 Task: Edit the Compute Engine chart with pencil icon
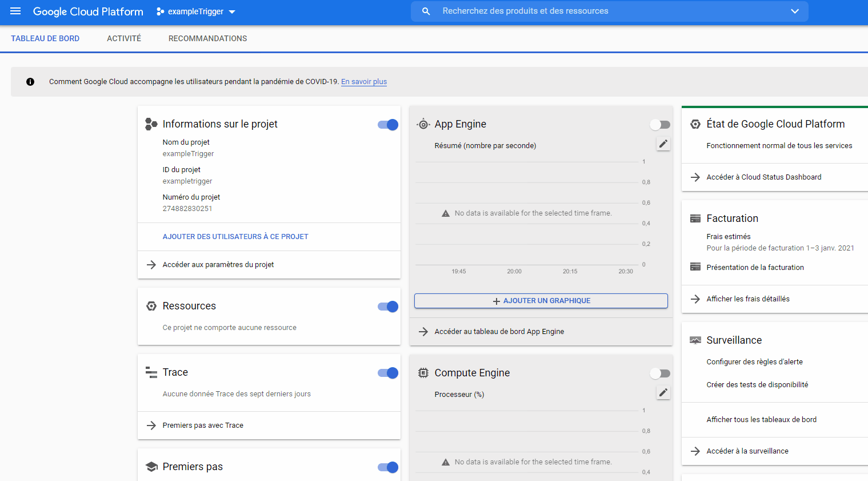click(663, 393)
